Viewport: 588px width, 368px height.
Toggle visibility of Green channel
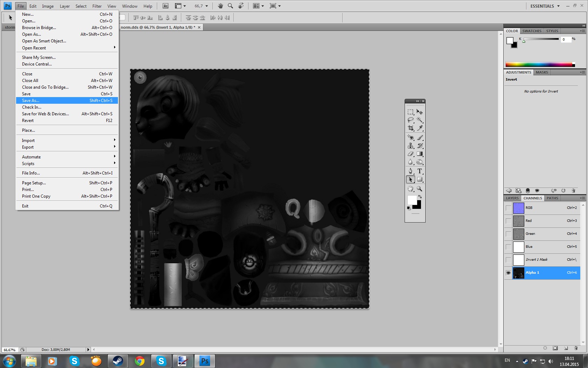(x=508, y=234)
